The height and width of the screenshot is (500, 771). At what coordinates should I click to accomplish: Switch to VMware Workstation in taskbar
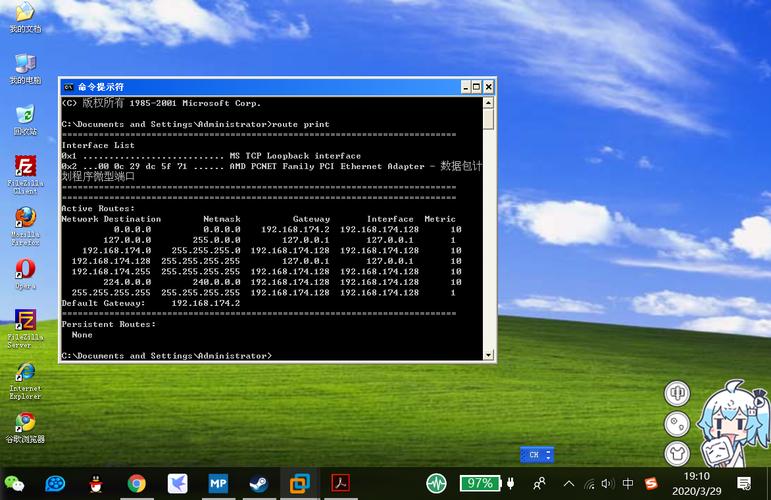299,484
